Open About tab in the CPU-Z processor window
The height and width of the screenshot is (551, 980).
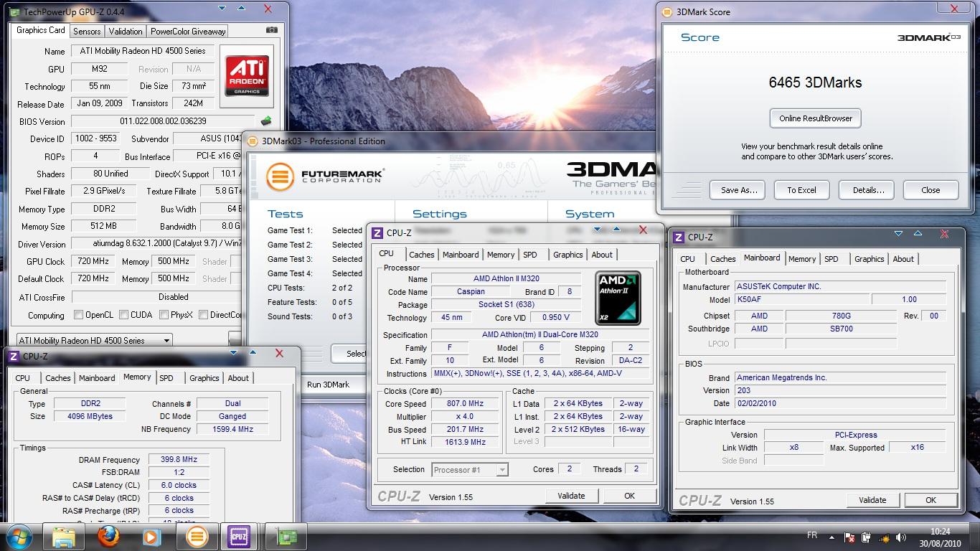point(602,255)
